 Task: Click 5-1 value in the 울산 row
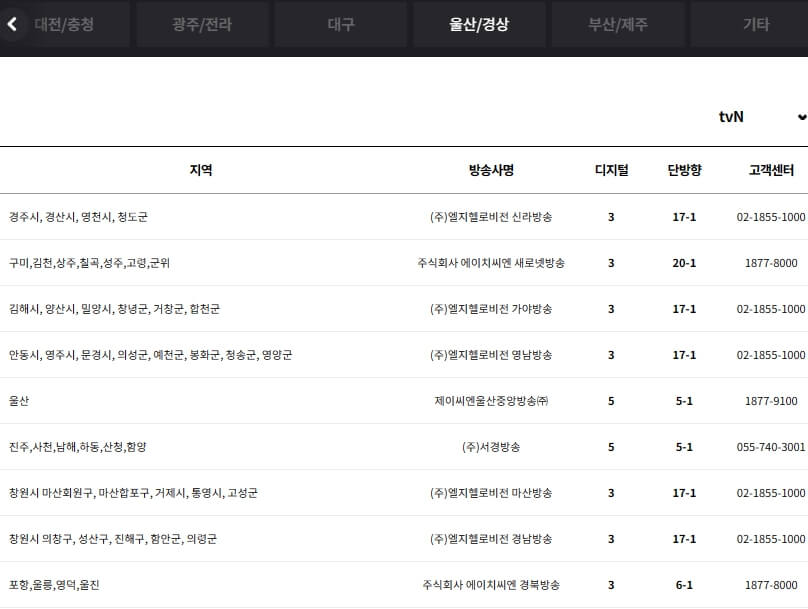coord(684,401)
